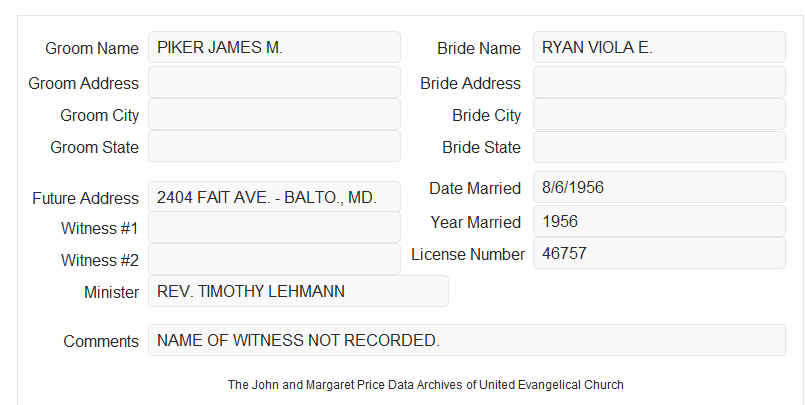Click the Minister field showing REV. TIMOTHY LEHMANN
Screen dimensions: 805x405
tap(298, 291)
